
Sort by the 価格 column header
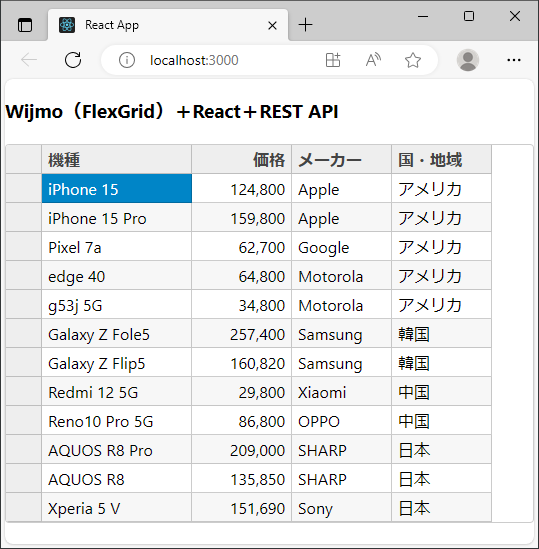coord(242,159)
